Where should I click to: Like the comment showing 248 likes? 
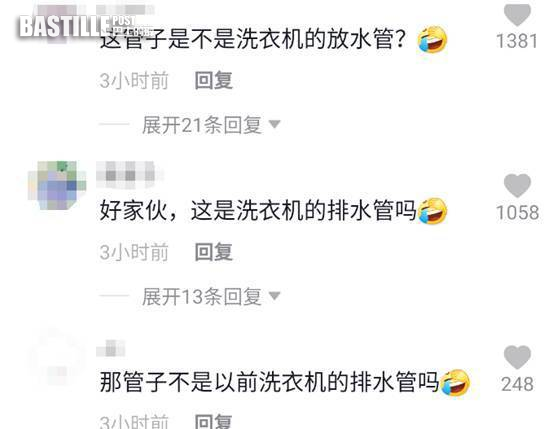tap(517, 357)
